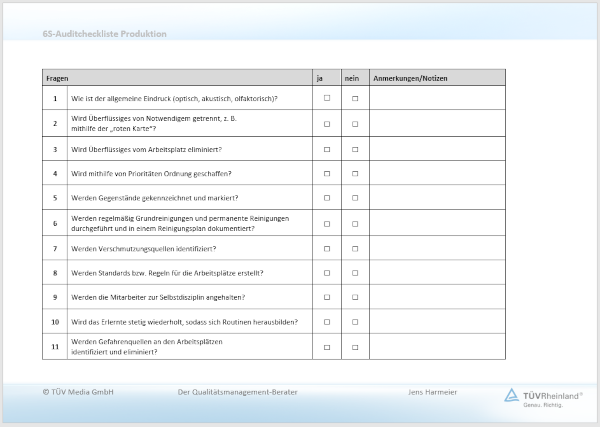Check 'ja' for question 1
Image resolution: width=600 pixels, height=427 pixels.
pos(327,99)
